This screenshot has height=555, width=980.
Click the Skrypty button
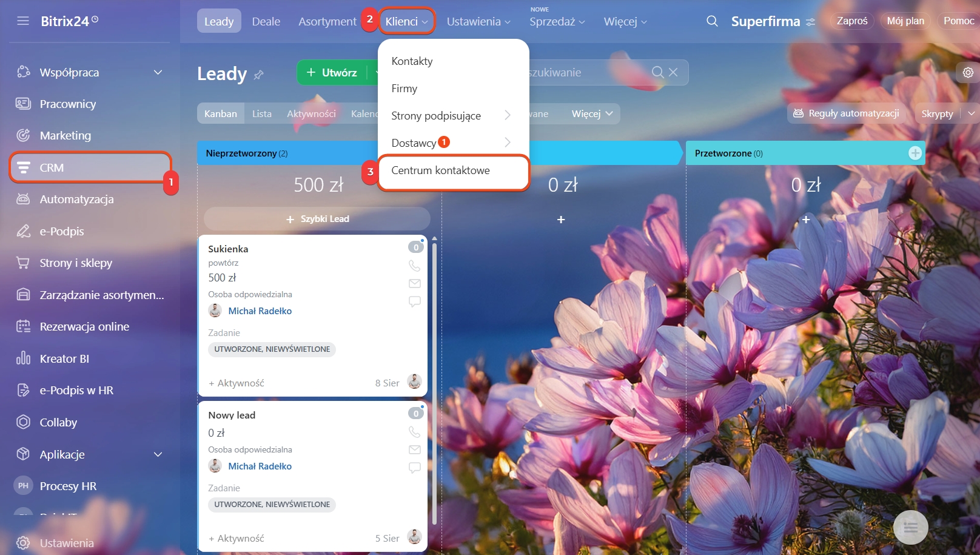pos(937,113)
